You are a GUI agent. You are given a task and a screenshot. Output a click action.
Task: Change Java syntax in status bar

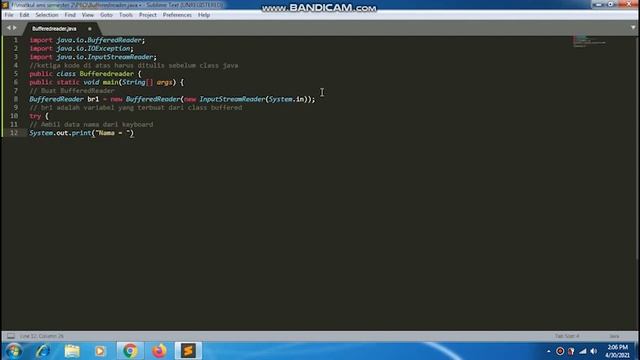[614, 336]
